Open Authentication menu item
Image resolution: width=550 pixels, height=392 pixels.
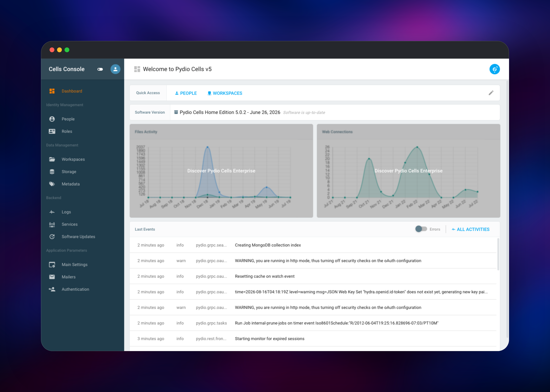tap(83, 289)
